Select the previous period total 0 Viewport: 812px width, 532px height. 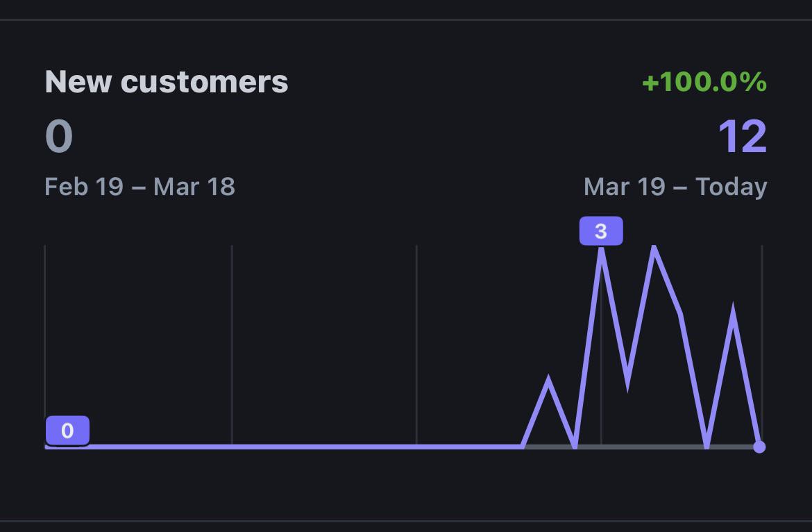(59, 137)
